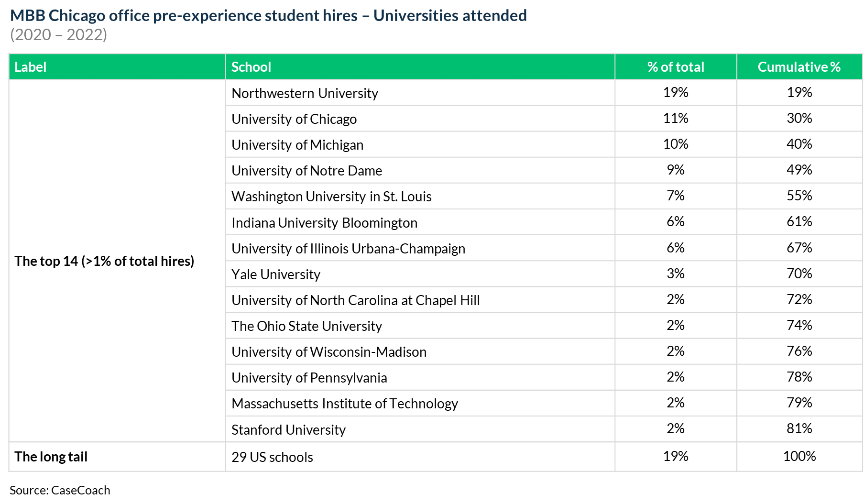The image size is (864, 504).
Task: Click the University of Pennsylvania cell
Action: (420, 377)
